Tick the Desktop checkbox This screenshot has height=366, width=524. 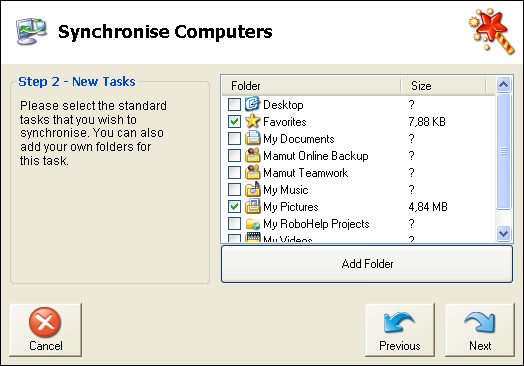[x=234, y=104]
